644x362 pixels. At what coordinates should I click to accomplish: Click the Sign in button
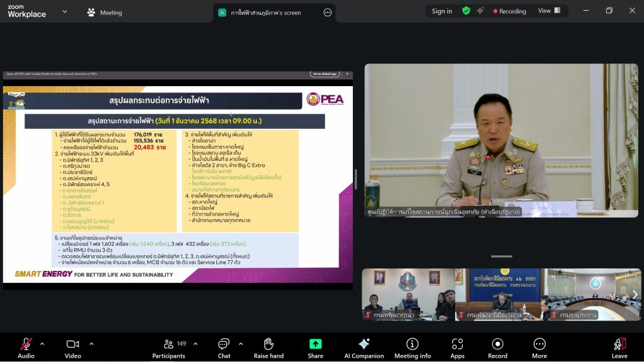[x=441, y=11]
